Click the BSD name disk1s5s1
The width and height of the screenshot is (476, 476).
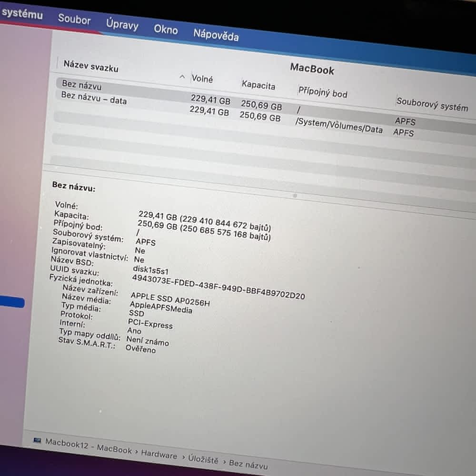(x=150, y=269)
